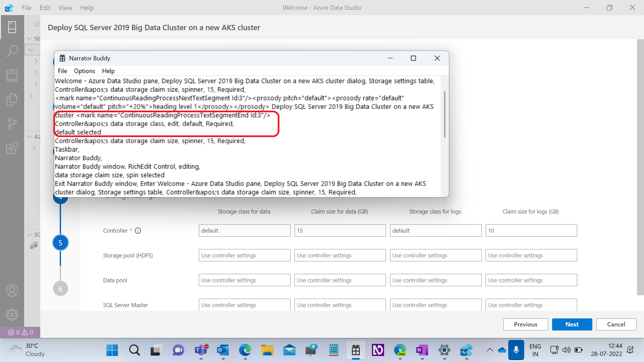
Task: Open the Explorer icon in the sidebar
Action: 12,99
